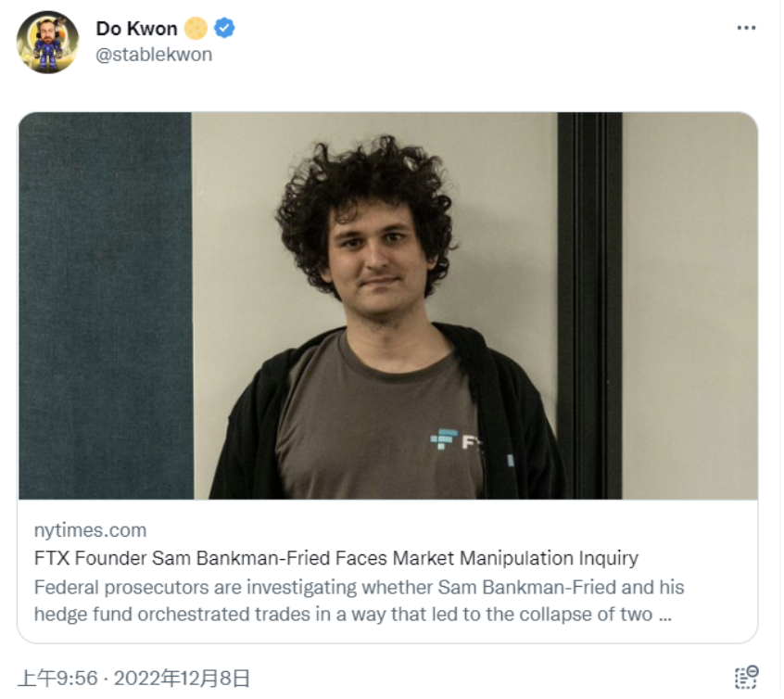
Task: Click the blue verified checkmark badge
Action: tap(224, 29)
